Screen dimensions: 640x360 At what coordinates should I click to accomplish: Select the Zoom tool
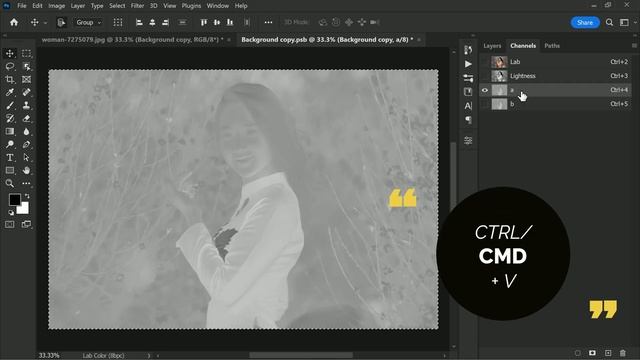click(x=10, y=183)
